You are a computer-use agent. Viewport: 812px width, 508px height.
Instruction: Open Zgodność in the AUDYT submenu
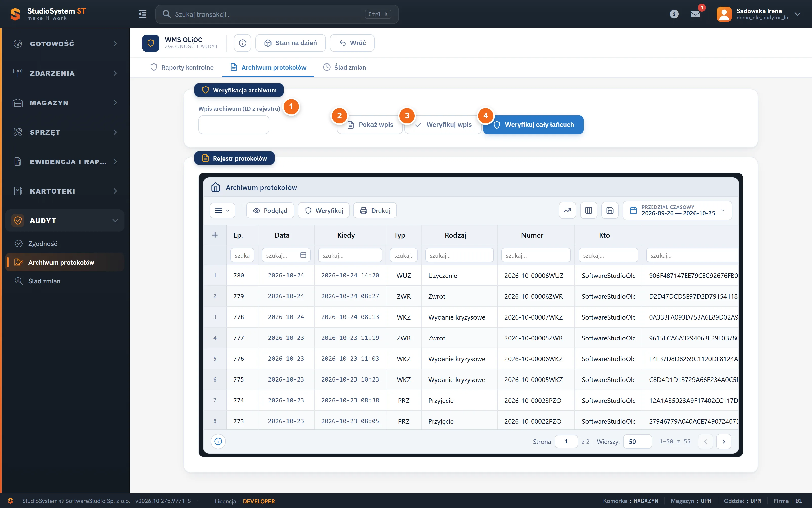64,244
